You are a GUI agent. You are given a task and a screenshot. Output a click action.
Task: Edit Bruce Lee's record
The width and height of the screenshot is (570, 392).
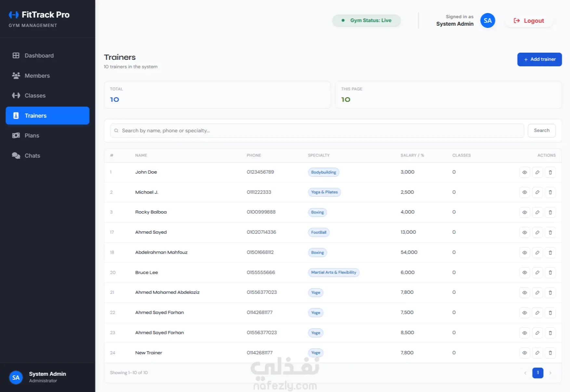pos(537,273)
